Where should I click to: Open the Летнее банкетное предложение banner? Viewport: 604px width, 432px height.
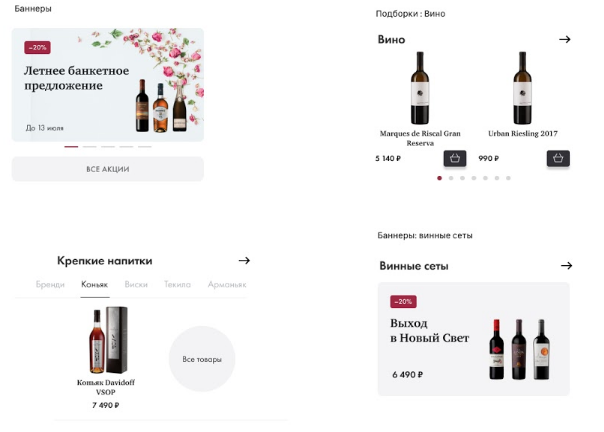point(107,84)
